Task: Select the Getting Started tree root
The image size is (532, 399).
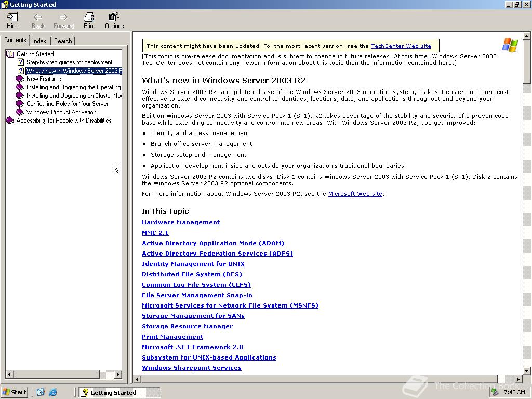Action: pos(35,54)
